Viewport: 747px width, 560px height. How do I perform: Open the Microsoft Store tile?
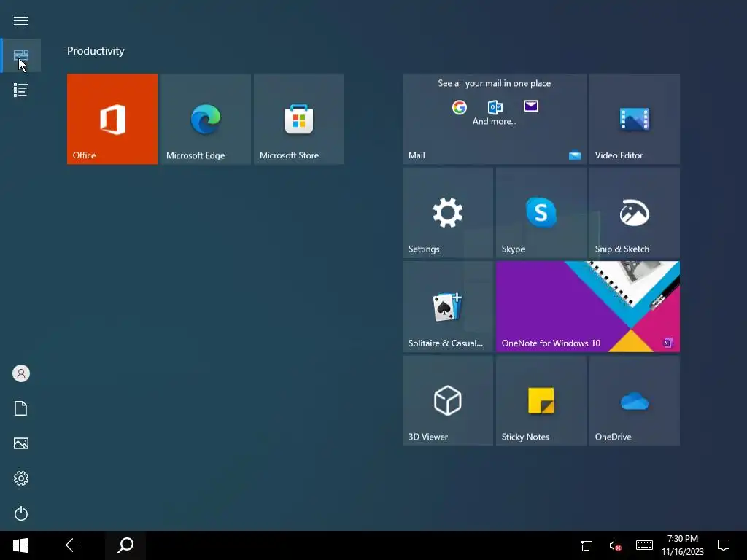pyautogui.click(x=298, y=119)
